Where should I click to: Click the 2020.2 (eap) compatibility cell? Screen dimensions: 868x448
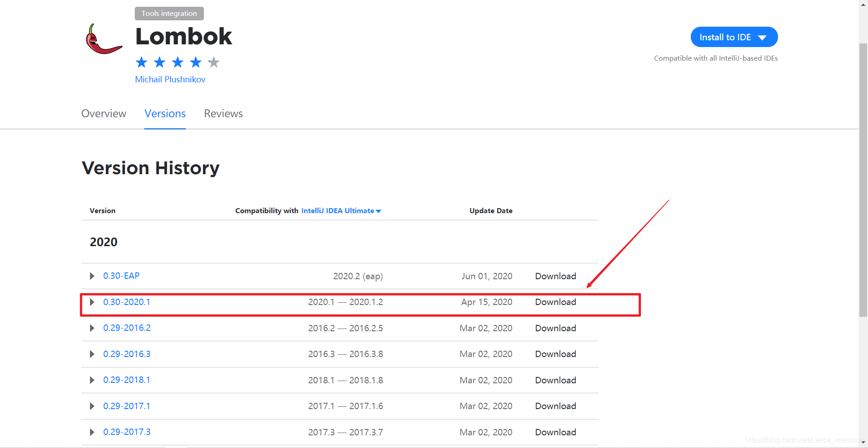coord(358,276)
